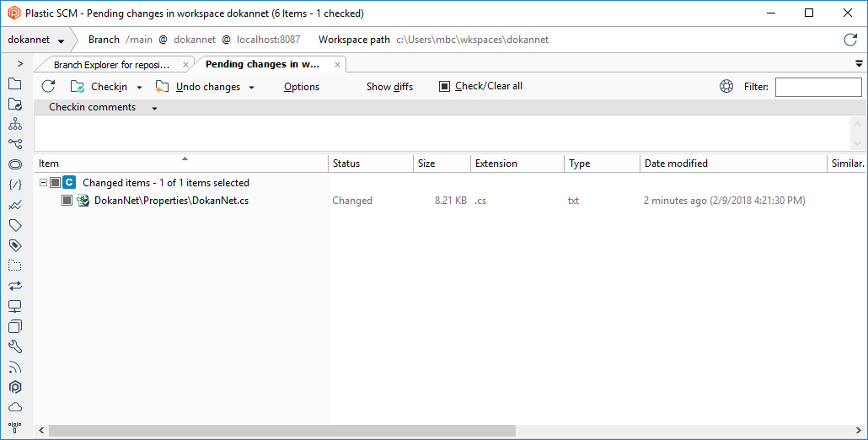Click the horizontal scrollbar thumb
This screenshot has height=440, width=868.
point(282,430)
